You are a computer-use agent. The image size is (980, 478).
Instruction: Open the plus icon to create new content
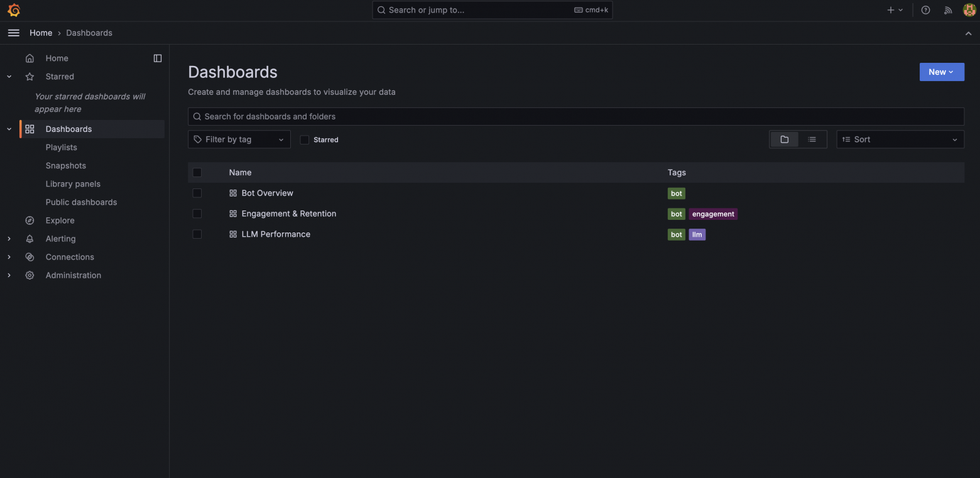[x=890, y=10]
